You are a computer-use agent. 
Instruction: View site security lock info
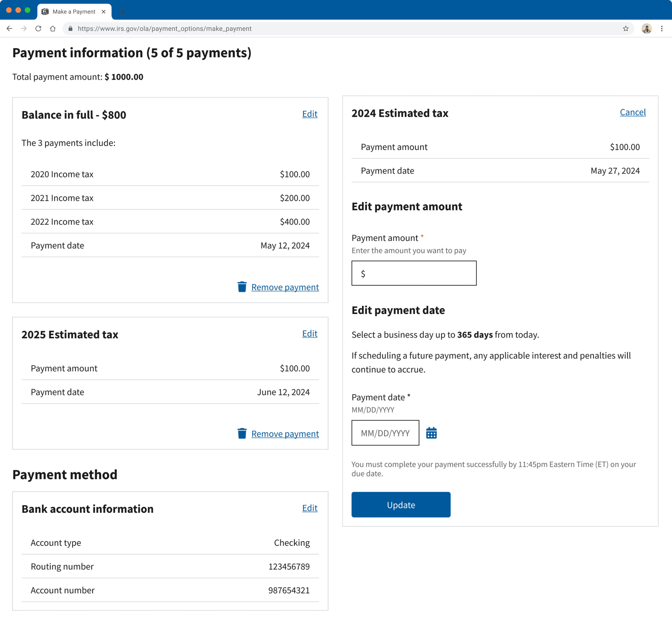click(x=70, y=29)
